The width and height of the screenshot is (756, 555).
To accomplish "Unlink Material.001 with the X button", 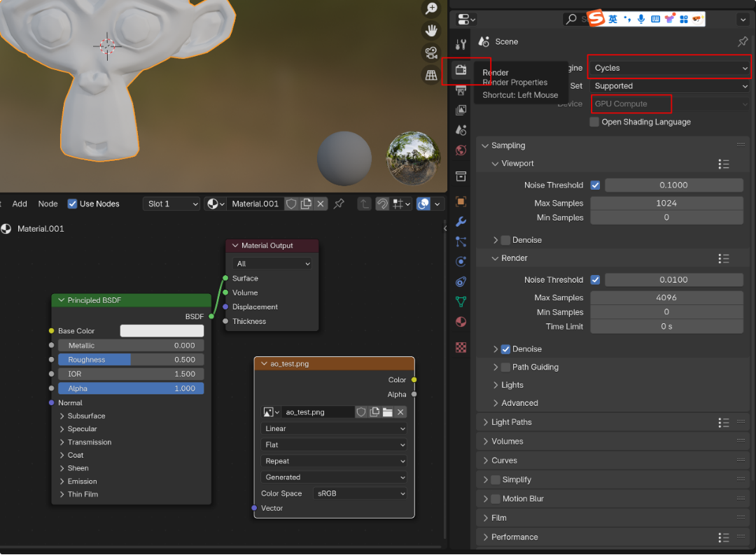I will point(321,204).
